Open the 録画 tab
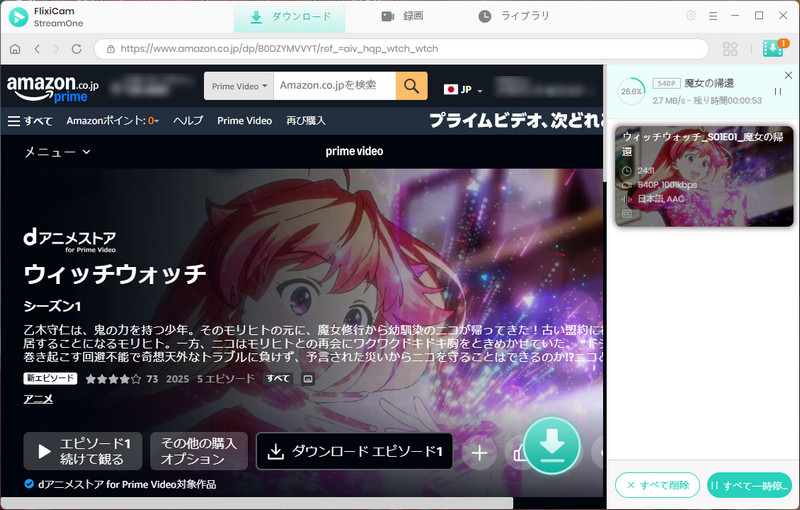This screenshot has height=510, width=800. (402, 16)
